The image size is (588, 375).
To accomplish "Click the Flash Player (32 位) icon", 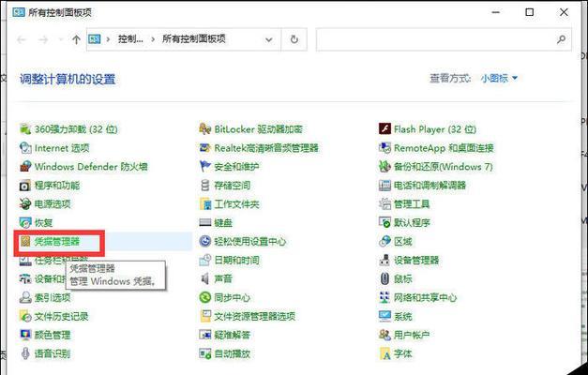I will (384, 129).
